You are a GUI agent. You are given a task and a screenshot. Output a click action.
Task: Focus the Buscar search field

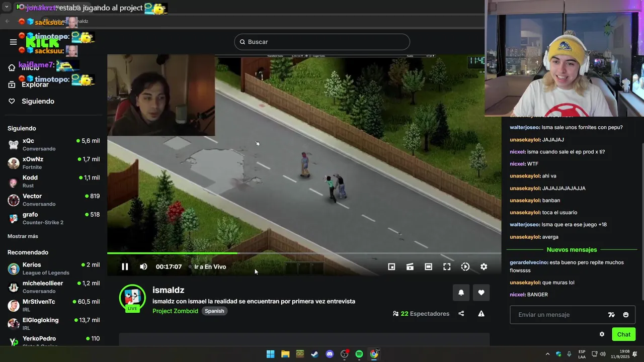pyautogui.click(x=322, y=42)
